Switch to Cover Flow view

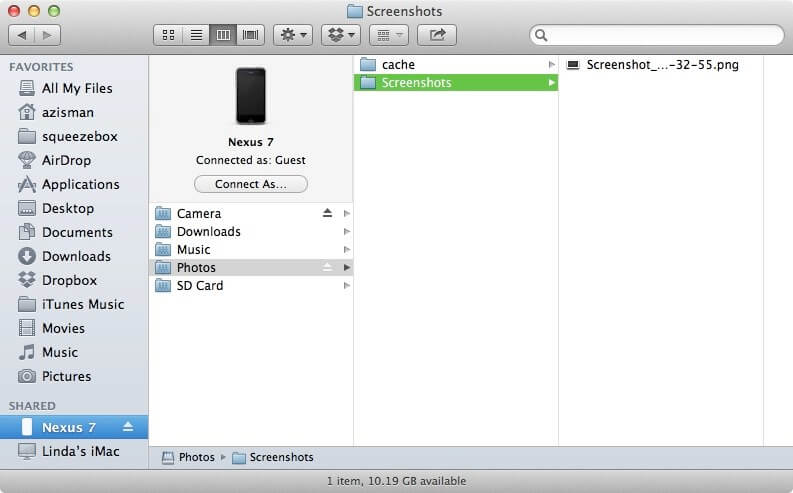[250, 35]
